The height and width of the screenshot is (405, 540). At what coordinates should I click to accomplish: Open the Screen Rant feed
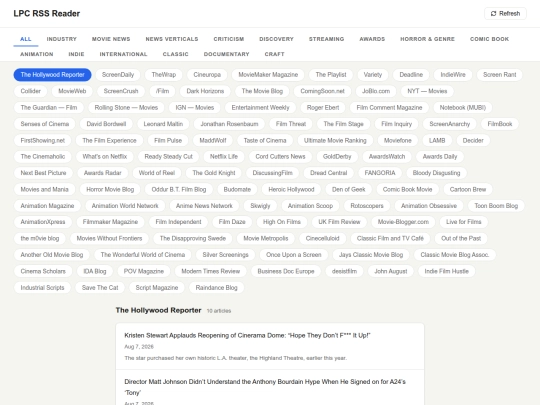pos(499,75)
